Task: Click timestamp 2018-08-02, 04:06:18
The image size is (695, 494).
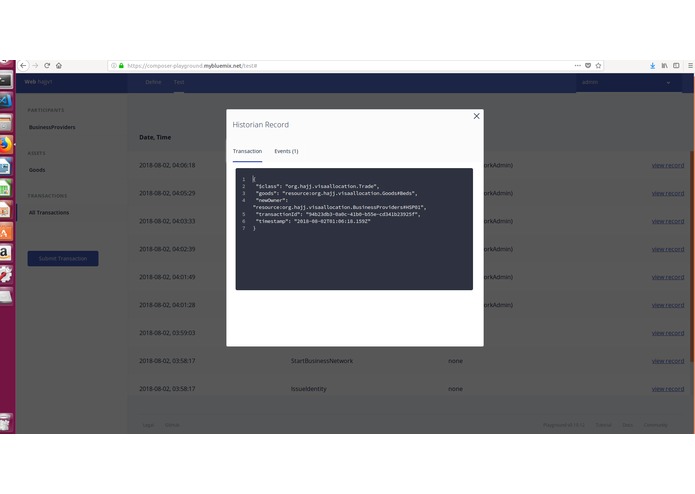Action: (167, 165)
